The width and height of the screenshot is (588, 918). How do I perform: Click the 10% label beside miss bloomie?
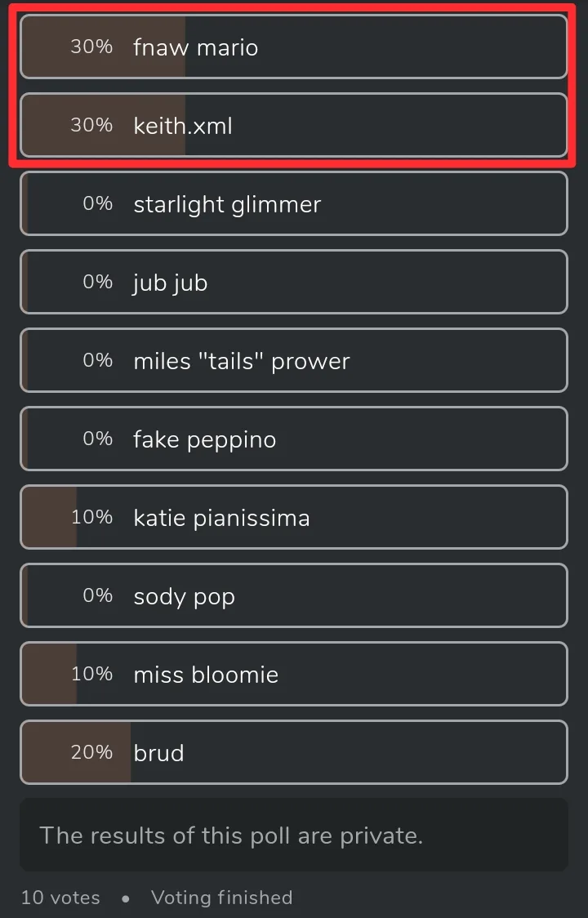pyautogui.click(x=91, y=674)
